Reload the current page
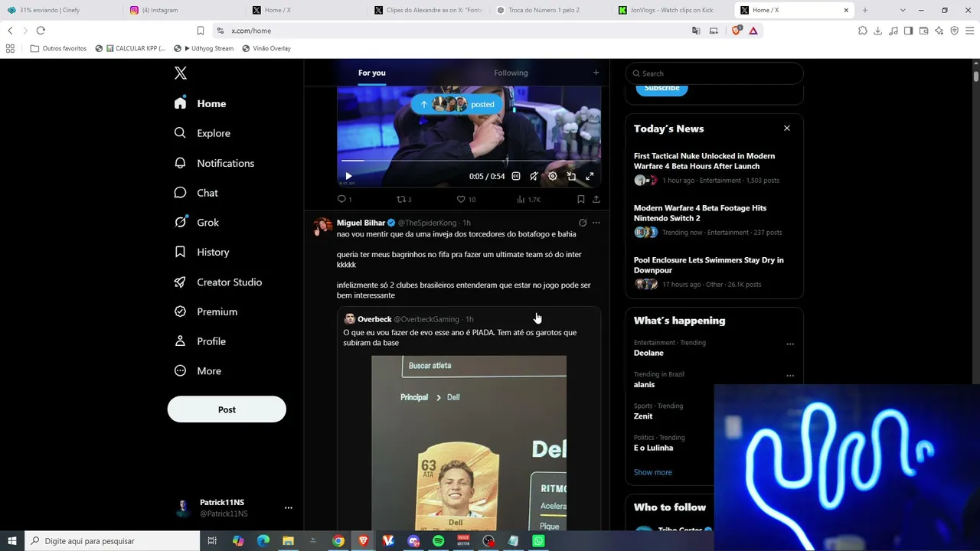 [x=41, y=31]
